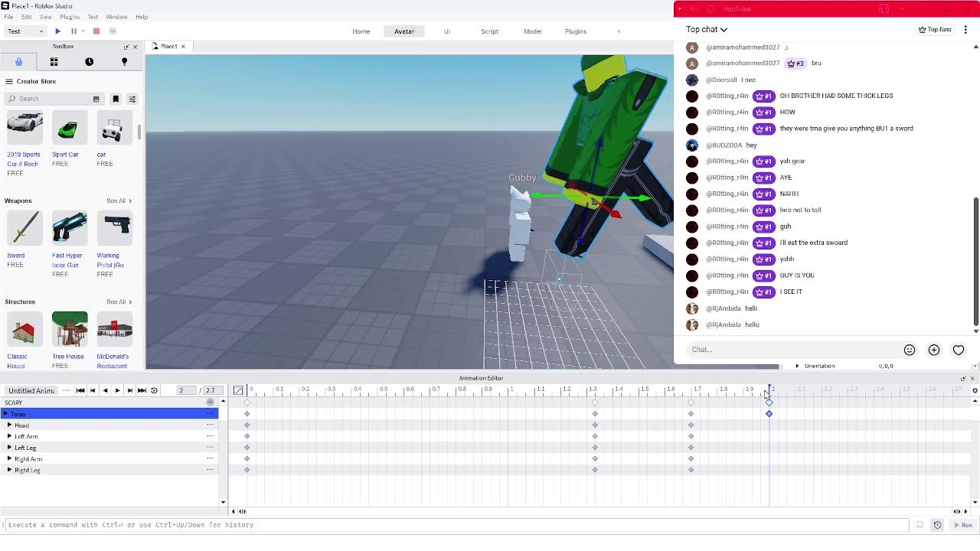Screen dimensions: 980x551
Task: Open the File menu
Action: click(8, 17)
